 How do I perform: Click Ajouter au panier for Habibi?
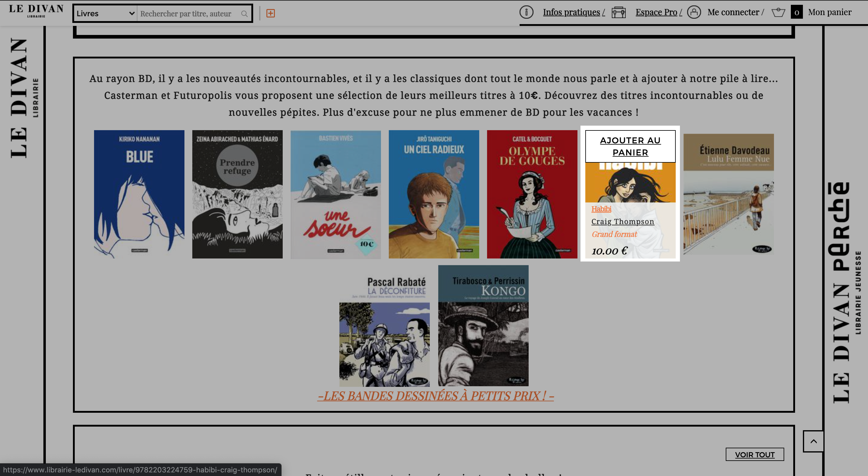point(630,146)
